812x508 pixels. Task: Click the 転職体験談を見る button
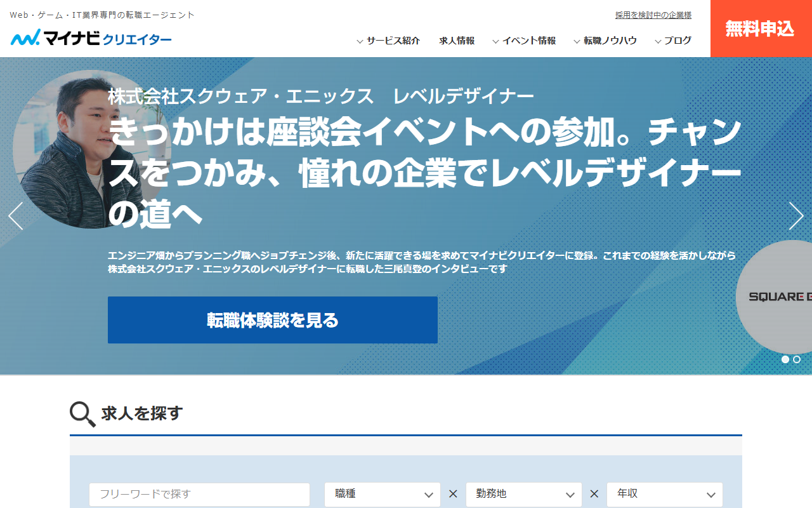273,320
